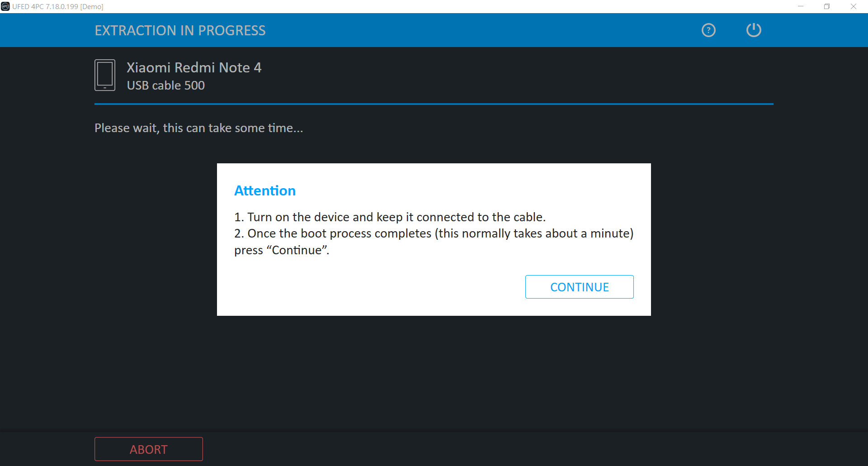The width and height of the screenshot is (868, 466).
Task: Minimize the UFED 4PC window
Action: pos(801,6)
